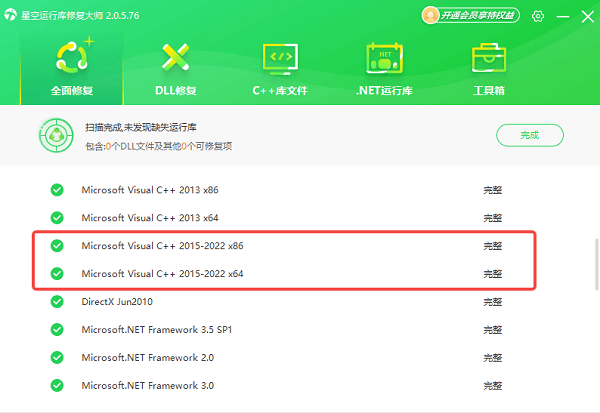Click the 完成 button
The image size is (600, 413).
click(x=530, y=135)
